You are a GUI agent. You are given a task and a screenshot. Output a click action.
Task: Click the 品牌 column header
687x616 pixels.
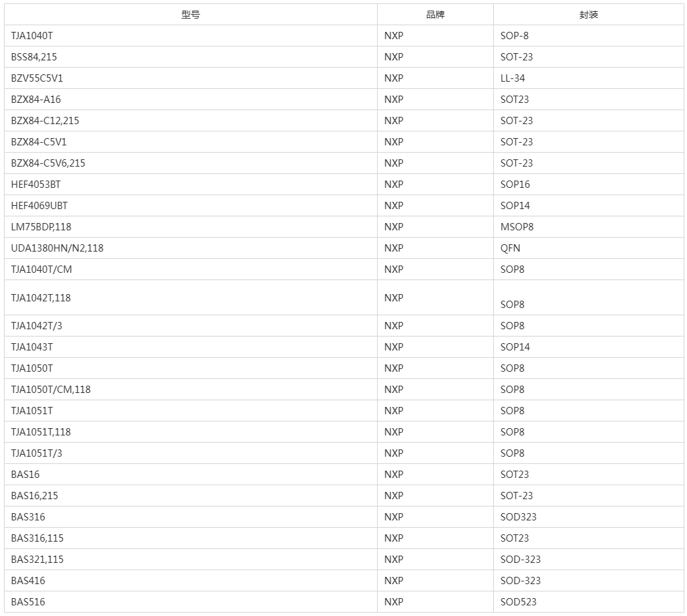(x=435, y=15)
